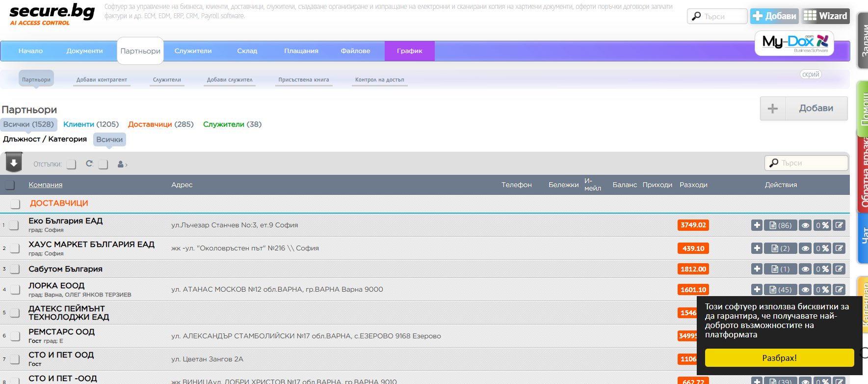Image resolution: width=868 pixels, height=384 pixels.
Task: Open documents (86) of Еко България ЕАД
Action: coord(780,225)
